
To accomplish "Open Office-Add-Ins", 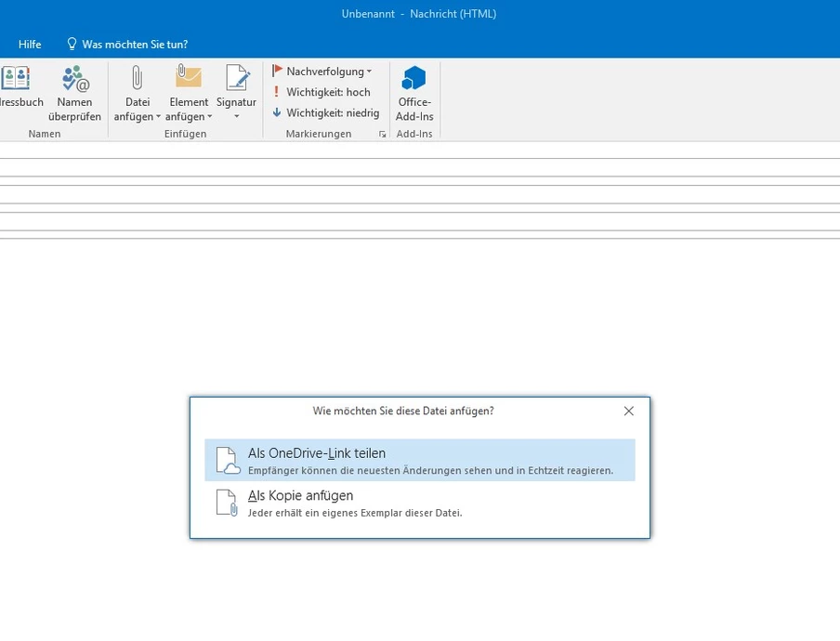I will 414,93.
